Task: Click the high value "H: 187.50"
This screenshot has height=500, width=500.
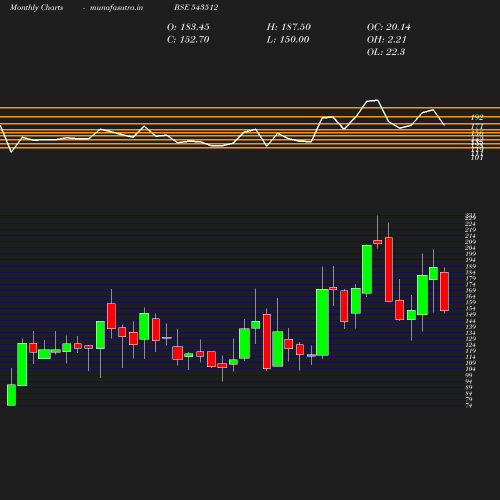Action: 289,27
